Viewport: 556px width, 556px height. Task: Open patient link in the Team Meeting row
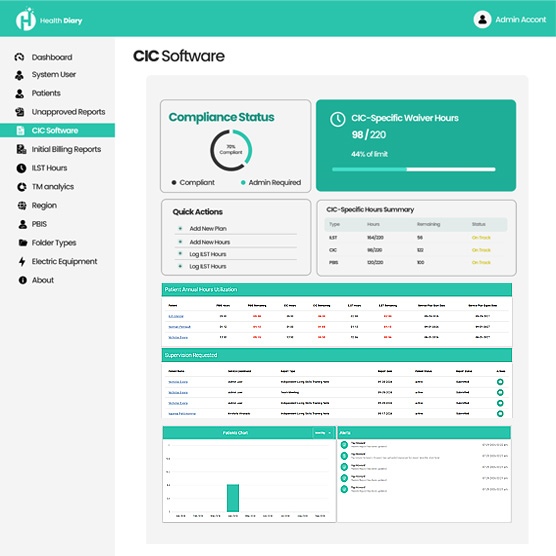tap(178, 393)
